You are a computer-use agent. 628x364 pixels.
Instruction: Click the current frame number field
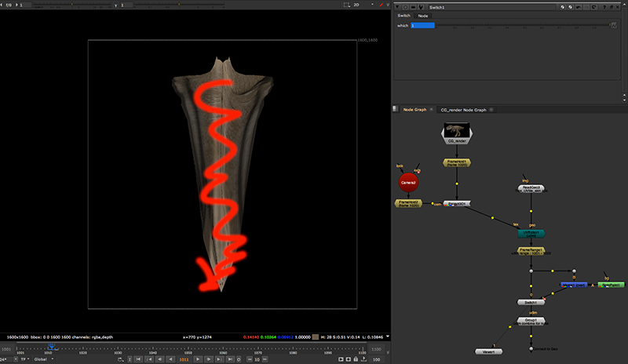(x=184, y=359)
